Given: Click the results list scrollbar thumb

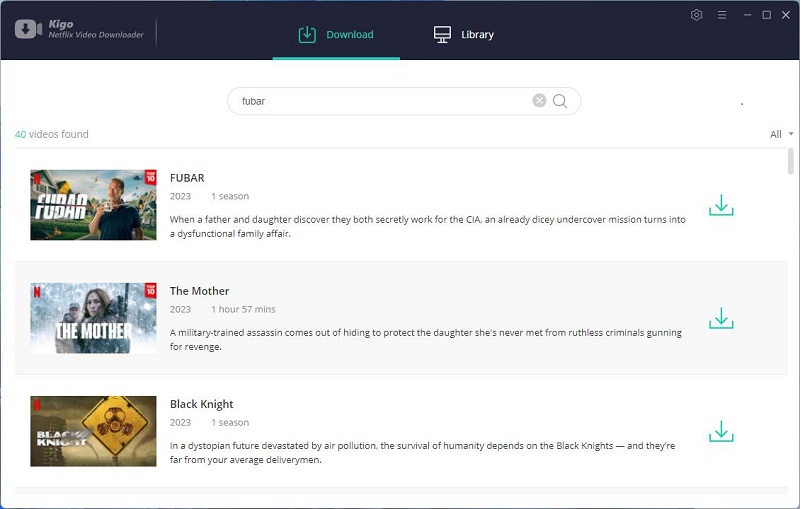Looking at the screenshot, I should 791,161.
